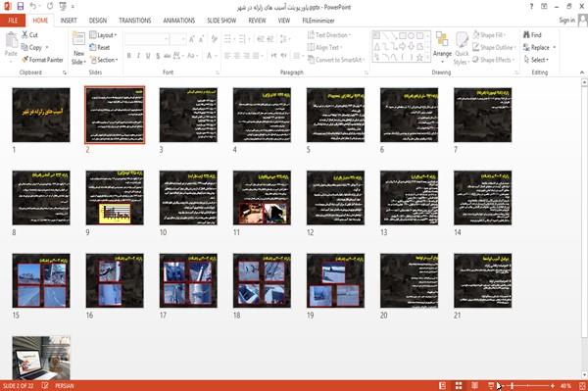Click Shape Outline option

[494, 47]
